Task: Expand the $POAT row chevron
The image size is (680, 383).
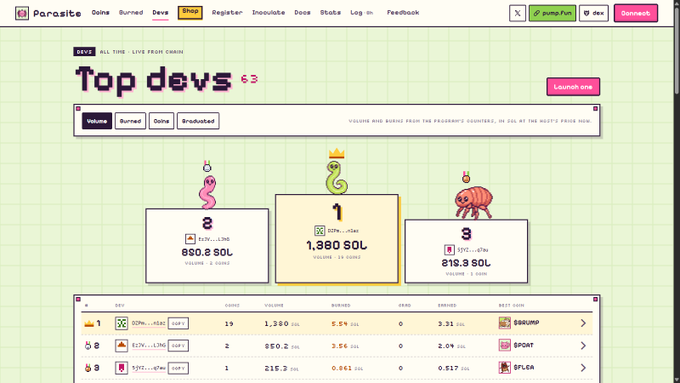Action: tap(583, 346)
